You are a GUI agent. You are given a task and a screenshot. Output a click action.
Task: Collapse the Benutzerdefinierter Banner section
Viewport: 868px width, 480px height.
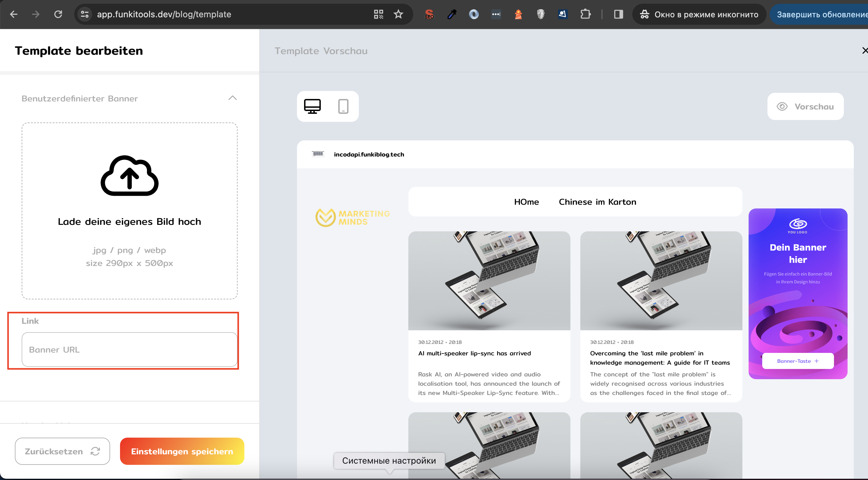pyautogui.click(x=232, y=98)
